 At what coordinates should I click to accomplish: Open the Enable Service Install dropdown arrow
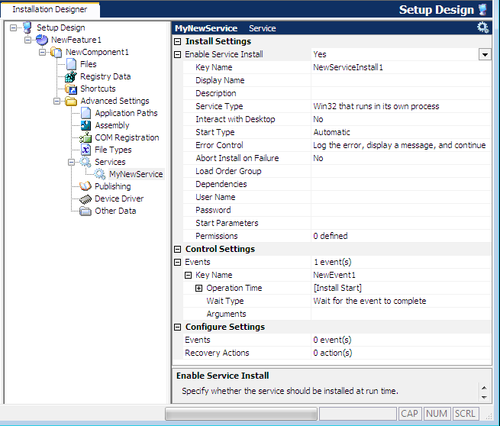pyautogui.click(x=485, y=54)
